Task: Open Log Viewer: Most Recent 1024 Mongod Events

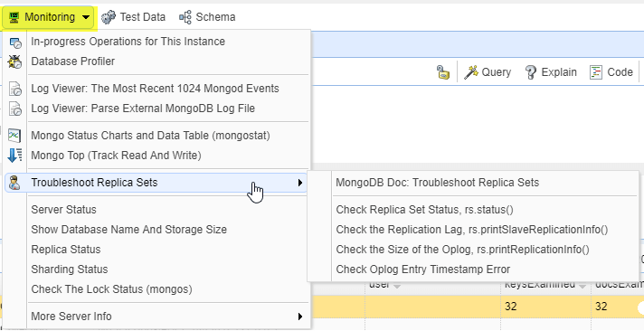Action: tap(156, 89)
